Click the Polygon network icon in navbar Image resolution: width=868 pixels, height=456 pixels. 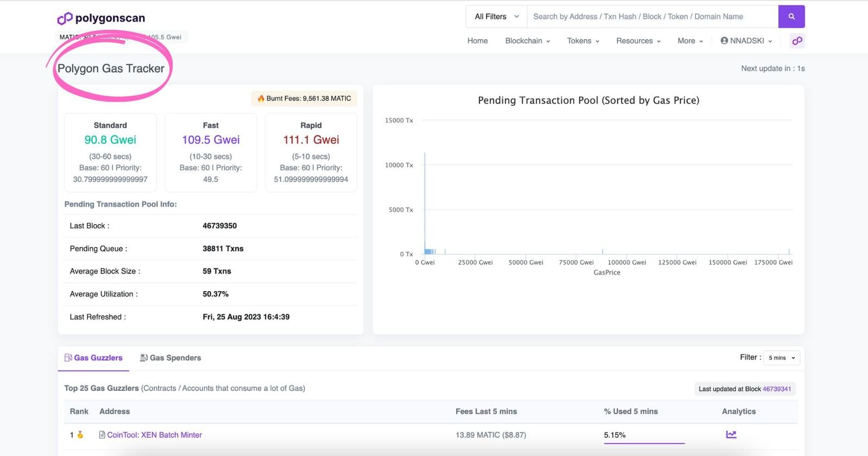pos(797,41)
